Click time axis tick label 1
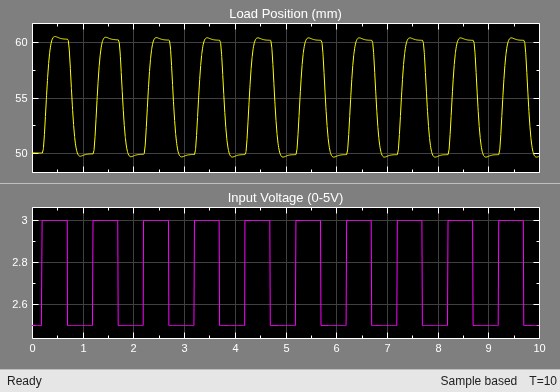Screen dimensions: 560x392 point(83,348)
